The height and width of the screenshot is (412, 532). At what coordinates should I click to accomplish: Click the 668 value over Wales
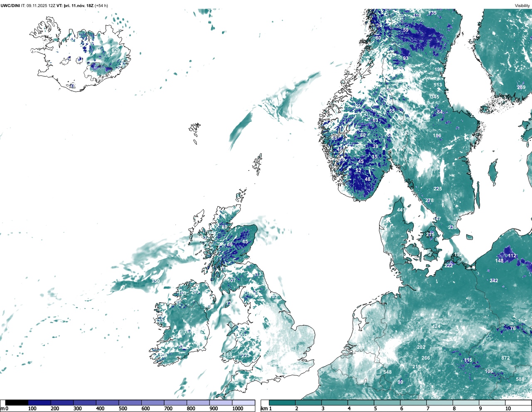(228, 355)
